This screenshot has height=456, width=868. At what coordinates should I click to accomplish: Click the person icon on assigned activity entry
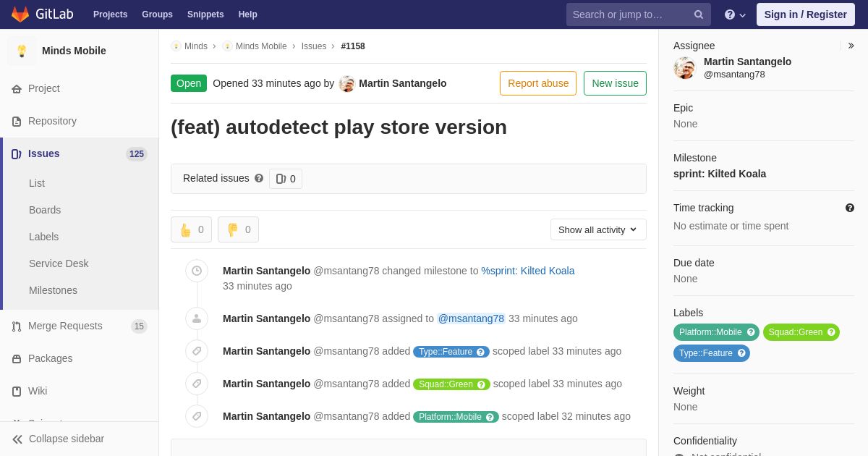click(197, 318)
